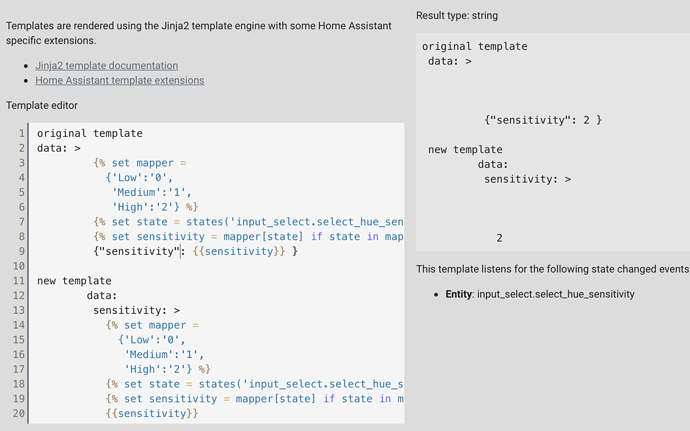Open Home Assistant template extensions link

pos(119,80)
